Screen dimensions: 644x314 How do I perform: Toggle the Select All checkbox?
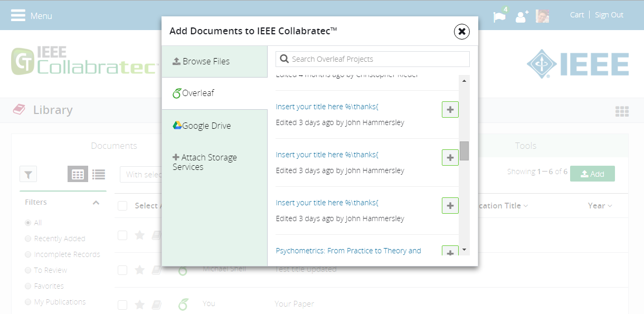[122, 206]
